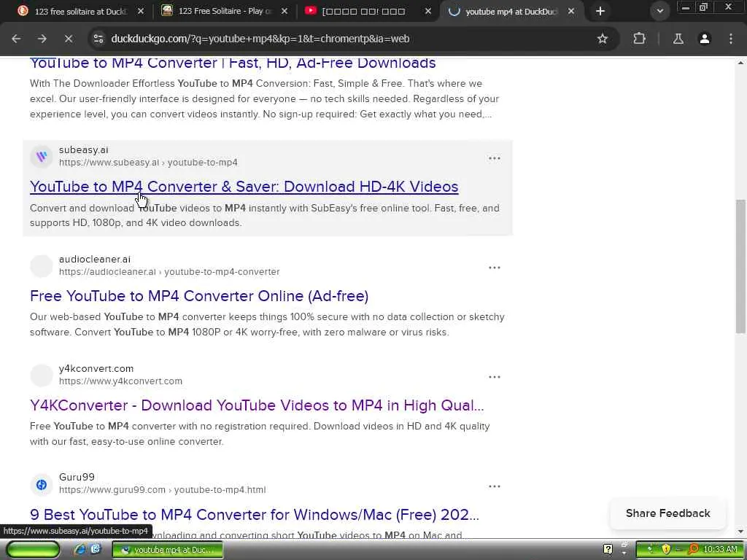Open more options for audiocleaner.ai result
Screen dimensions: 747x560
pyautogui.click(x=495, y=268)
